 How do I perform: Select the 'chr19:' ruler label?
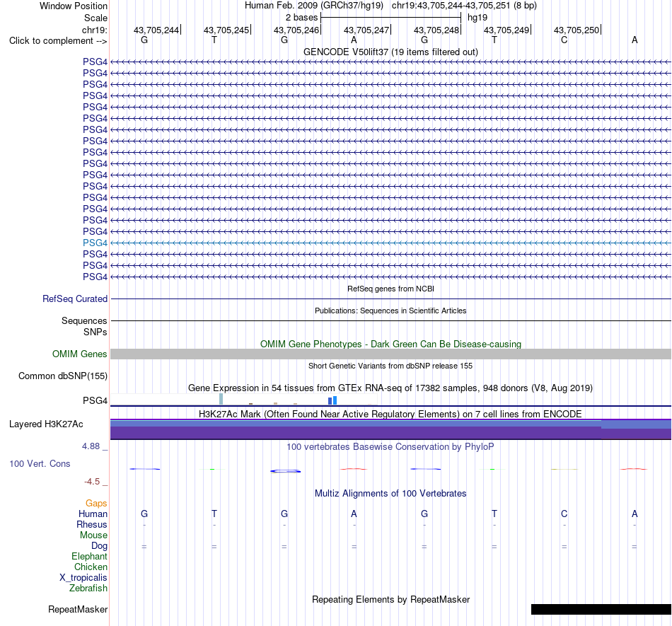[95, 30]
